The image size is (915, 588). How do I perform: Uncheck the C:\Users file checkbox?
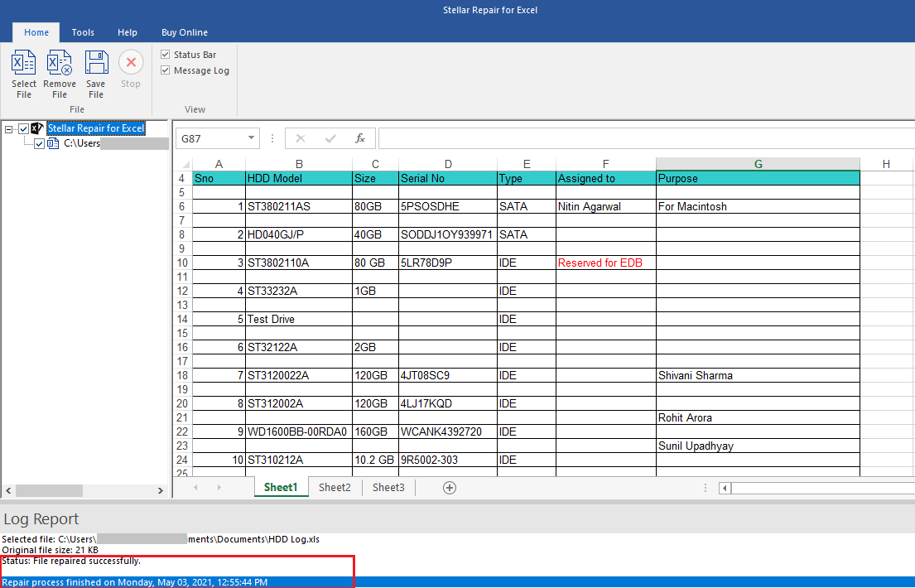pyautogui.click(x=39, y=143)
